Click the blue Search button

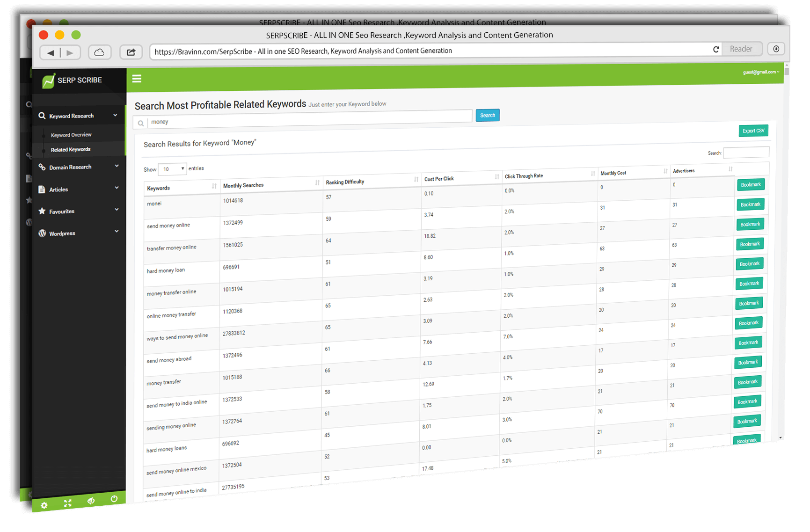tap(487, 115)
